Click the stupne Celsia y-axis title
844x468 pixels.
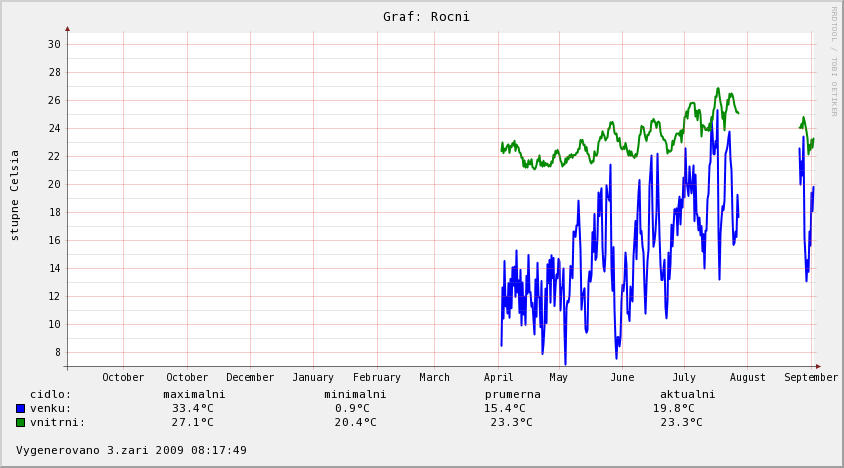15,195
